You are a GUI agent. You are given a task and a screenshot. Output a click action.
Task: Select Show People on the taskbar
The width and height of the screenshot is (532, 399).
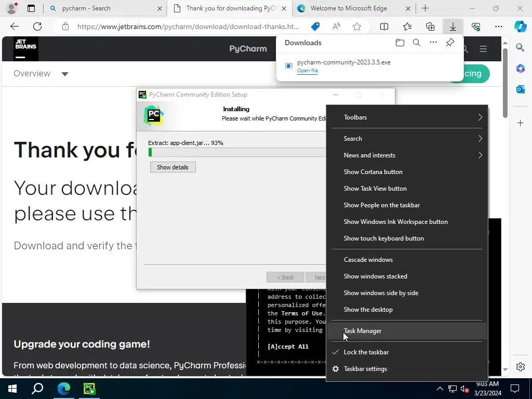pos(407,205)
